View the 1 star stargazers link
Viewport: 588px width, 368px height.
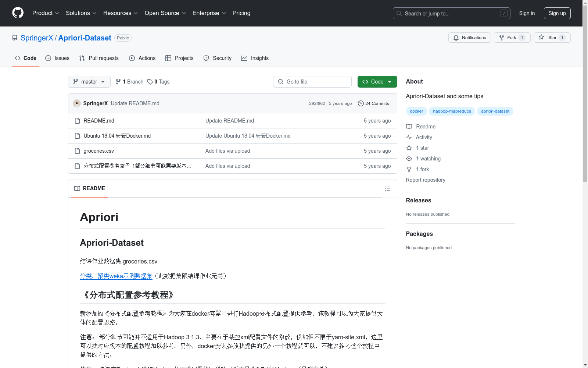pos(418,148)
